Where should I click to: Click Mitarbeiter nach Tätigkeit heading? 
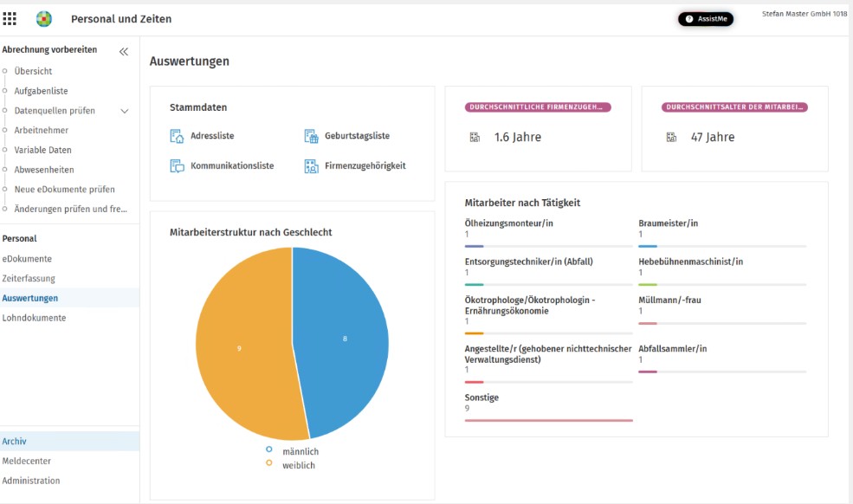pos(522,203)
